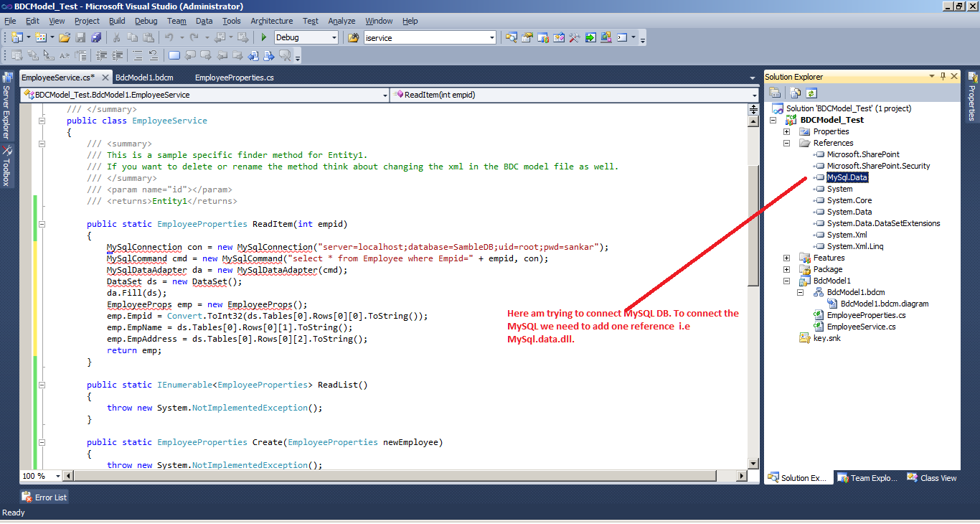The width and height of the screenshot is (980, 524).
Task: Switch to the Class View bottom tab
Action: (932, 478)
